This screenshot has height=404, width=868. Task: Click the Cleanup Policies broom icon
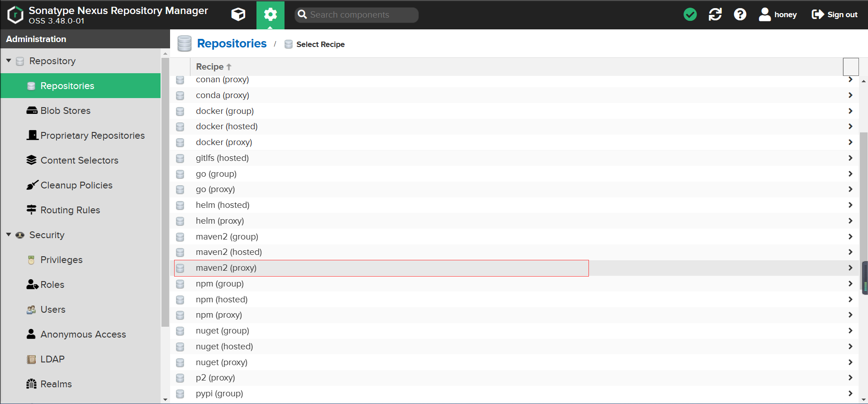[32, 185]
